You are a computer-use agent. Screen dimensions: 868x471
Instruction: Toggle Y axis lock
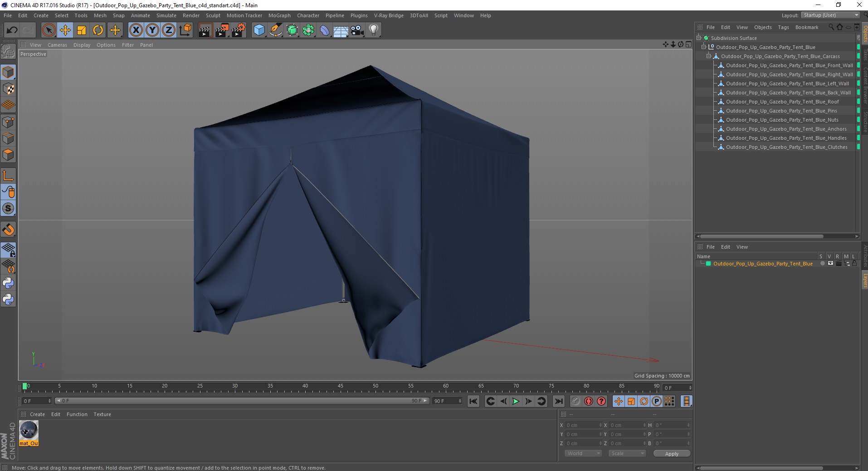pyautogui.click(x=152, y=30)
